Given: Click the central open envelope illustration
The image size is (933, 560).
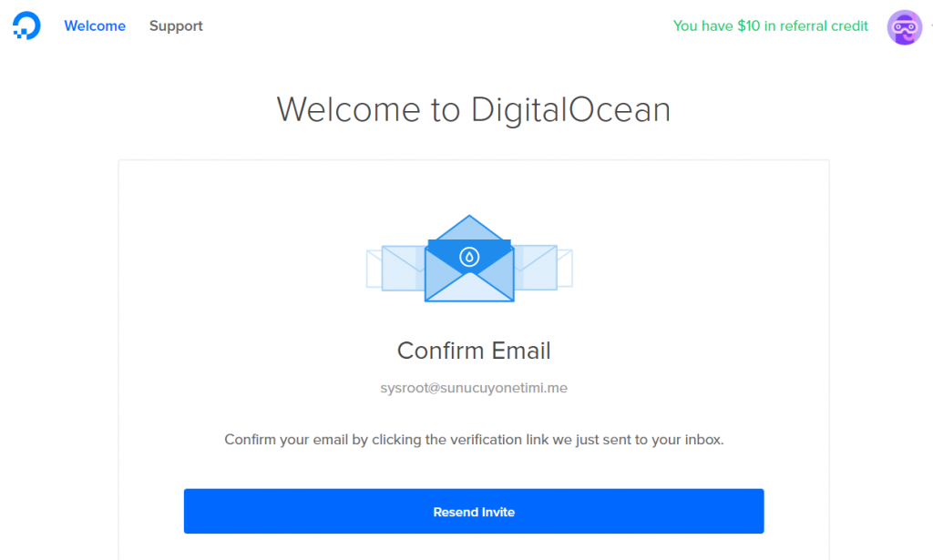Looking at the screenshot, I should (x=469, y=259).
